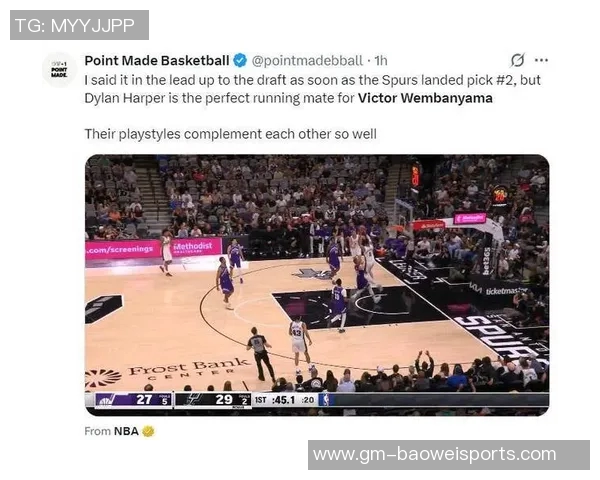
Task: Click the game clock 1ST :45.1
Action: 275,400
